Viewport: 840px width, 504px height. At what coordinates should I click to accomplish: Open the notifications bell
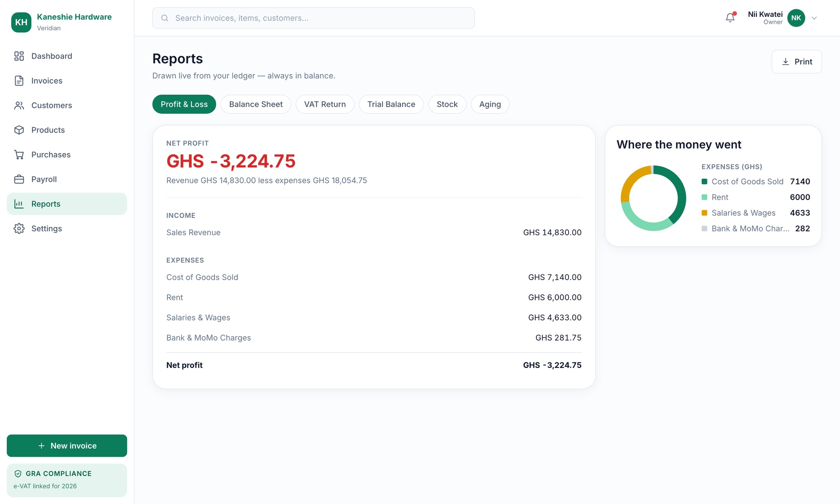[x=730, y=18]
